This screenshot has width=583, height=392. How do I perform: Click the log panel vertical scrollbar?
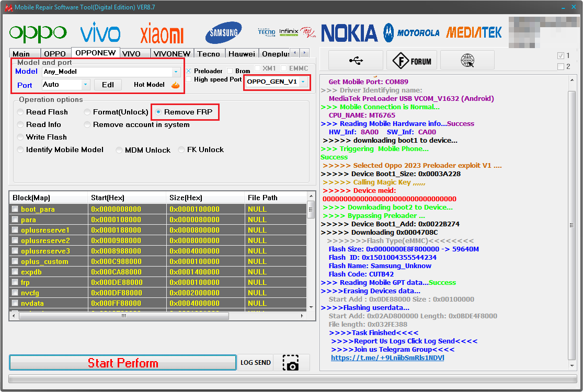[572, 225]
